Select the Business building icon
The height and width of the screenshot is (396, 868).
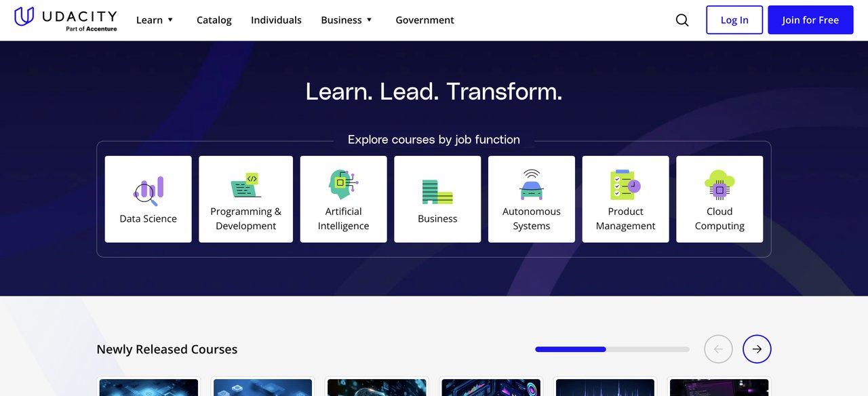[x=437, y=192]
